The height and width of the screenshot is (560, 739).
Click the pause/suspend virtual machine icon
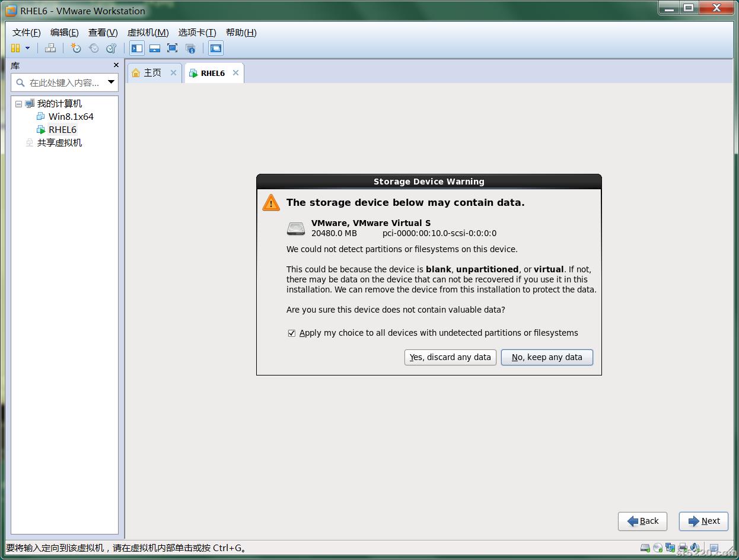15,48
